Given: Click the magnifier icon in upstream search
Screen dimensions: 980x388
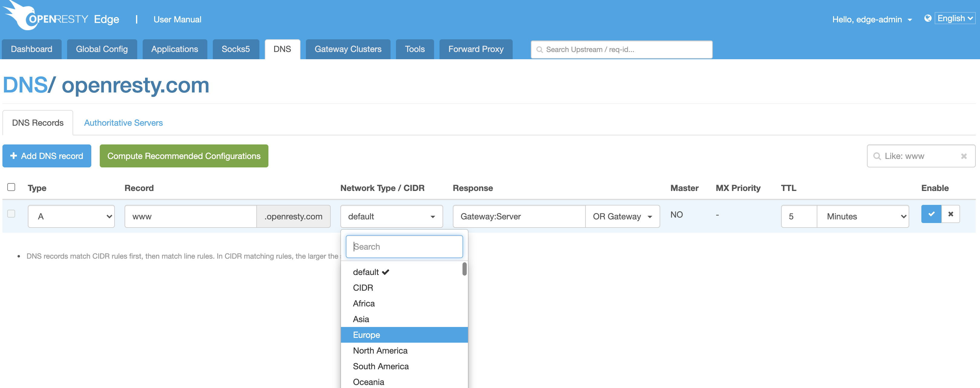Looking at the screenshot, I should click(x=539, y=50).
